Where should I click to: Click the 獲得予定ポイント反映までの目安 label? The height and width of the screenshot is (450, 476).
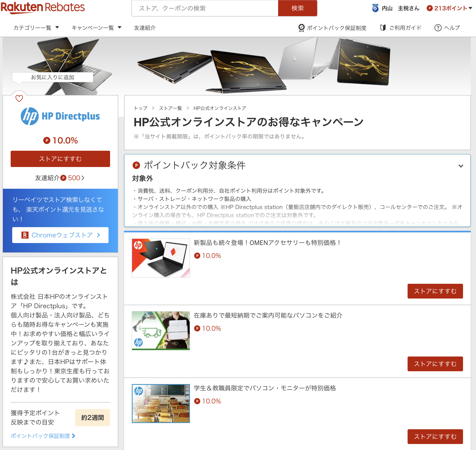click(35, 418)
